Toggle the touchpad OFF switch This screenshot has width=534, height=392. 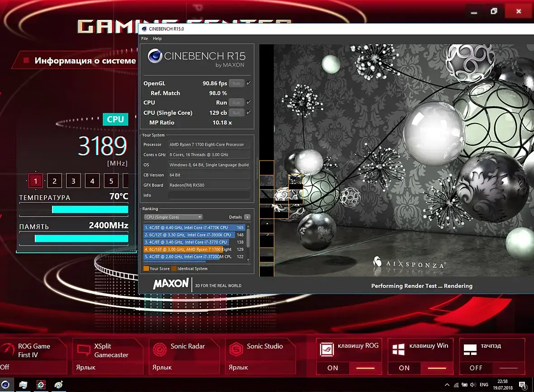[492, 368]
